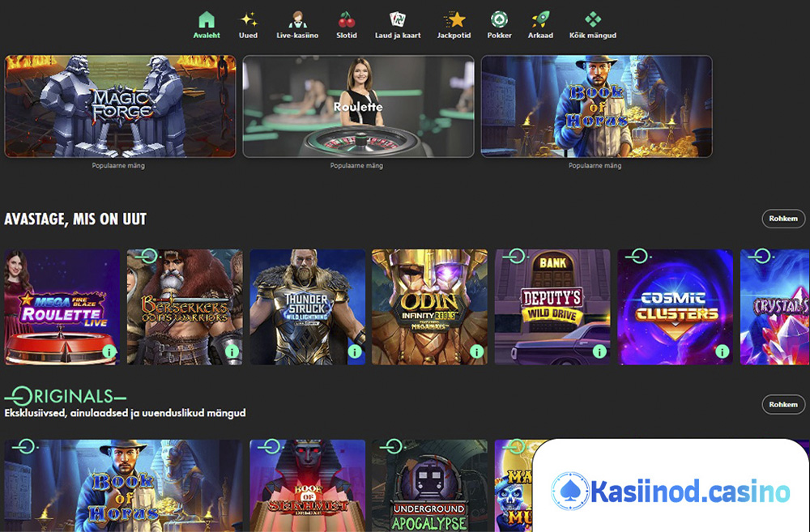Screen dimensions: 810x532
Task: Launch Thunderstruck Wild Lightning game tile
Action: 307,307
